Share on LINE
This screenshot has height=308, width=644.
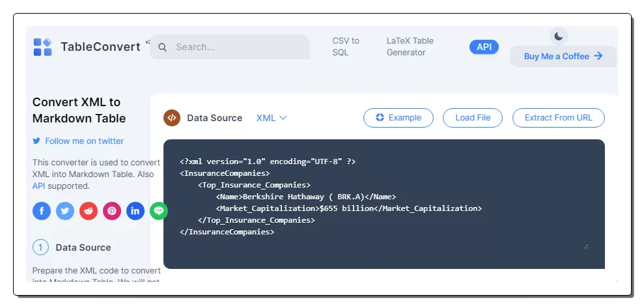coord(158,211)
